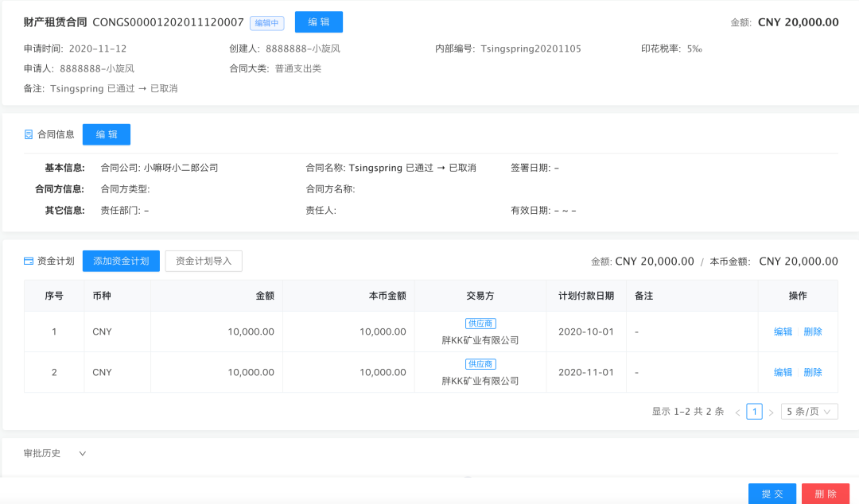Go to previous page arrow
This screenshot has width=859, height=504.
point(737,412)
